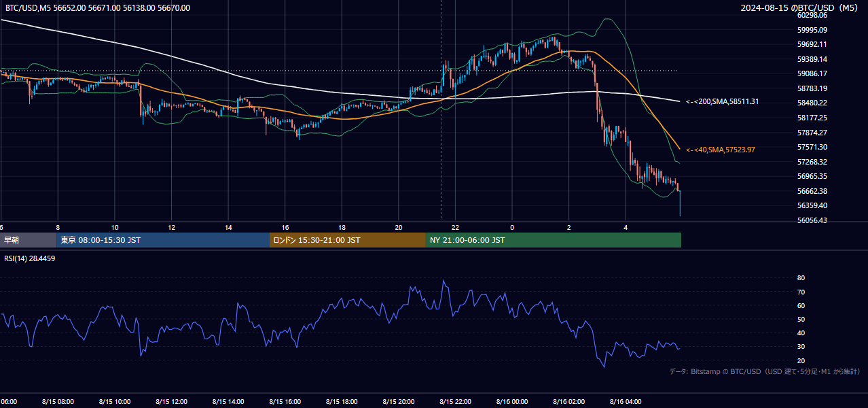868x408 pixels.
Task: Click RSI scale level 70
Action: pos(801,292)
